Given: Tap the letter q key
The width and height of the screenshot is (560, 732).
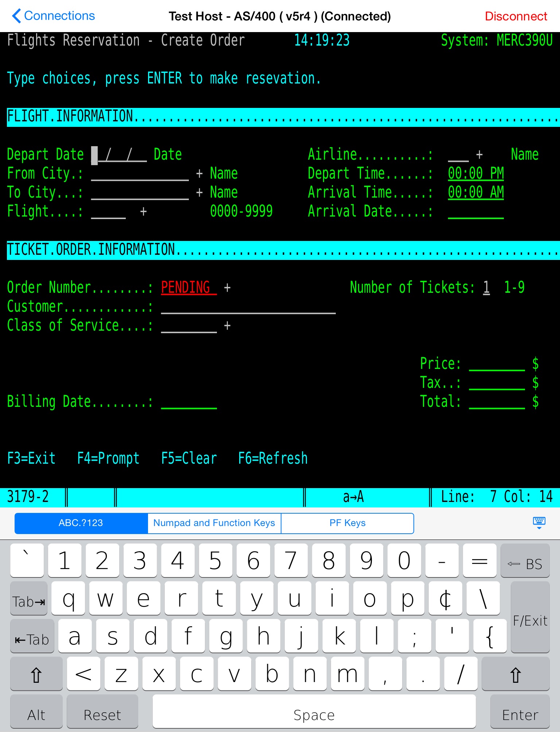Looking at the screenshot, I should click(68, 599).
